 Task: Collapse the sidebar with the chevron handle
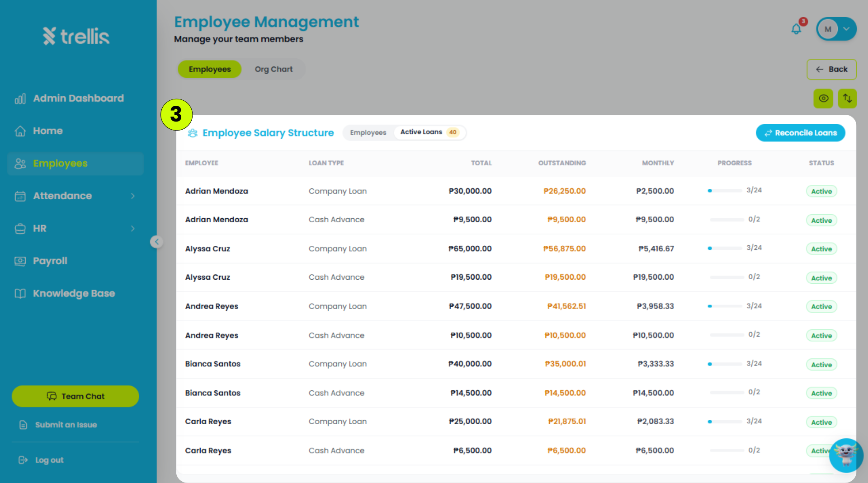click(156, 242)
